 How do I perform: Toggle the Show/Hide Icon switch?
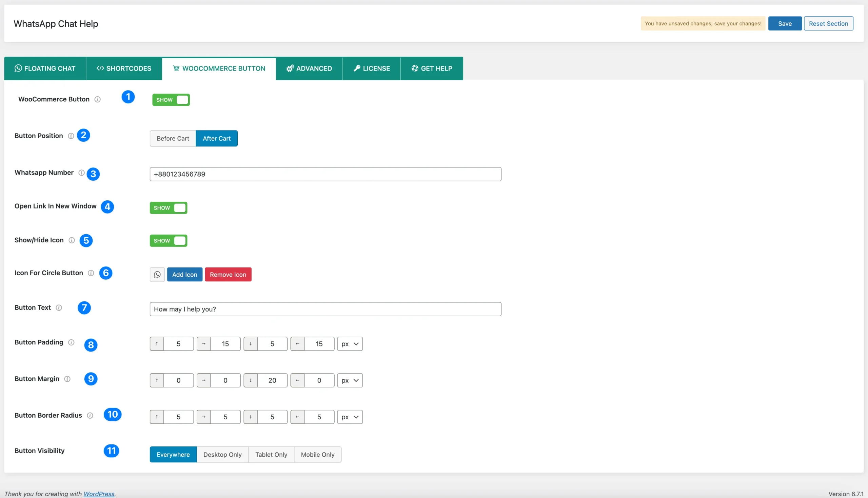[169, 241]
